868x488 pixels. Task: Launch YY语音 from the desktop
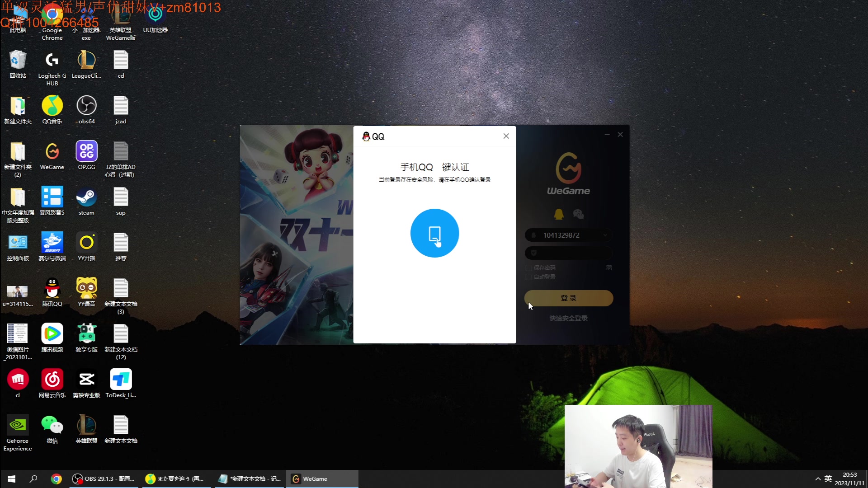point(86,292)
